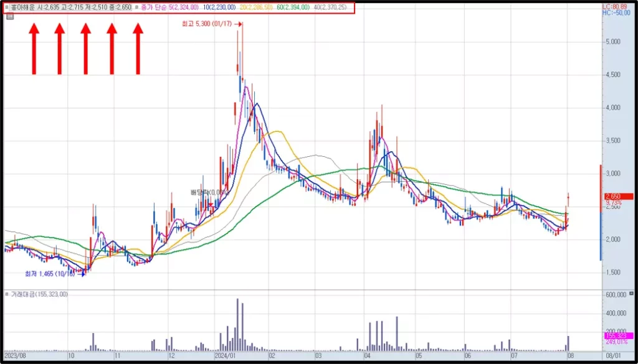This screenshot has height=364, width=638.
Task: Click the 2024/01 date axis label
Action: (x=224, y=355)
